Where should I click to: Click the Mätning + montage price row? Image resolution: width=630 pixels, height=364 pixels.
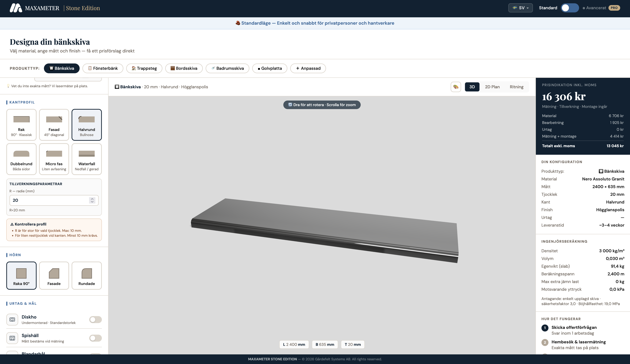(x=583, y=136)
